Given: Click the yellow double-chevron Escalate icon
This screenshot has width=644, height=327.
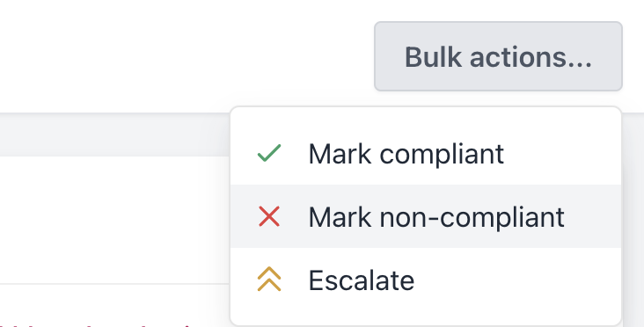Looking at the screenshot, I should [269, 279].
